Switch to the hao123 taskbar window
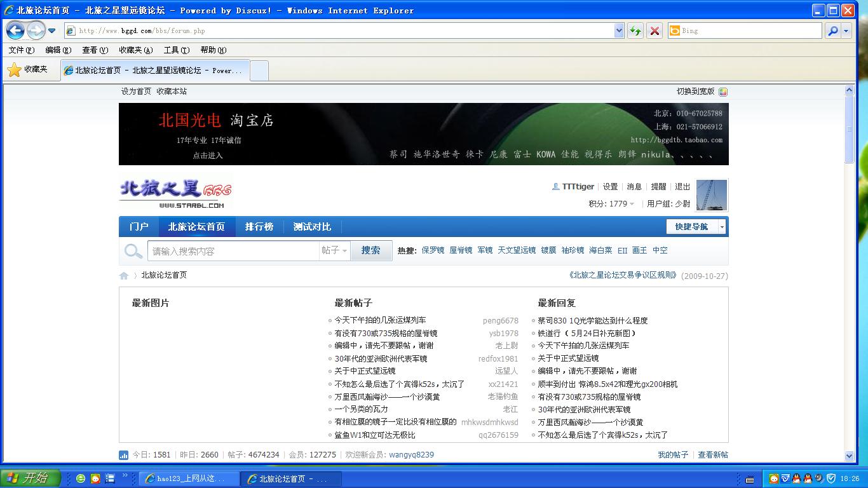Image resolution: width=868 pixels, height=488 pixels. (x=189, y=478)
